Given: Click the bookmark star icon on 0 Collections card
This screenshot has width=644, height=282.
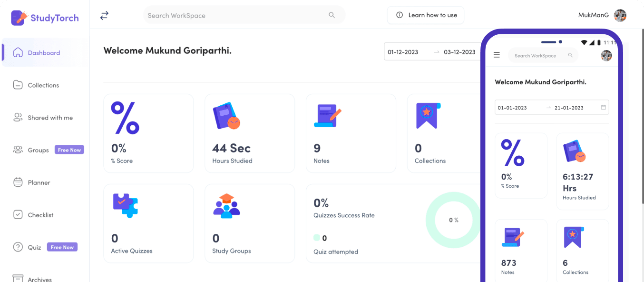Looking at the screenshot, I should [428, 116].
